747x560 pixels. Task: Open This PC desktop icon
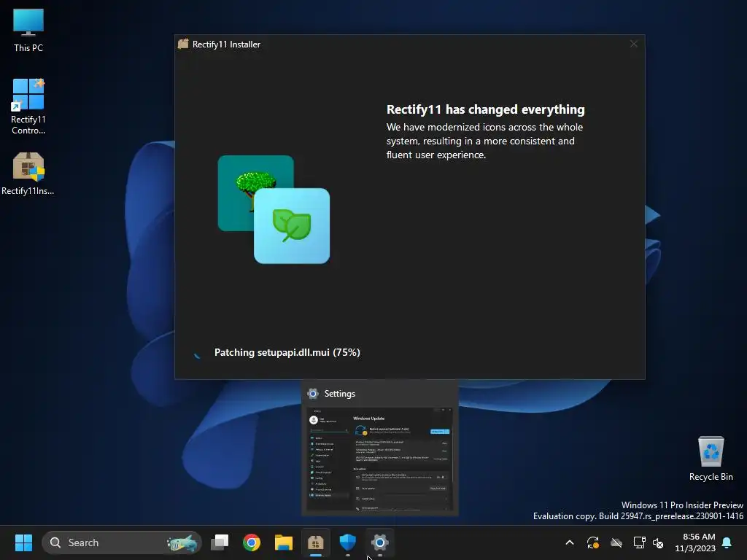pos(28,31)
